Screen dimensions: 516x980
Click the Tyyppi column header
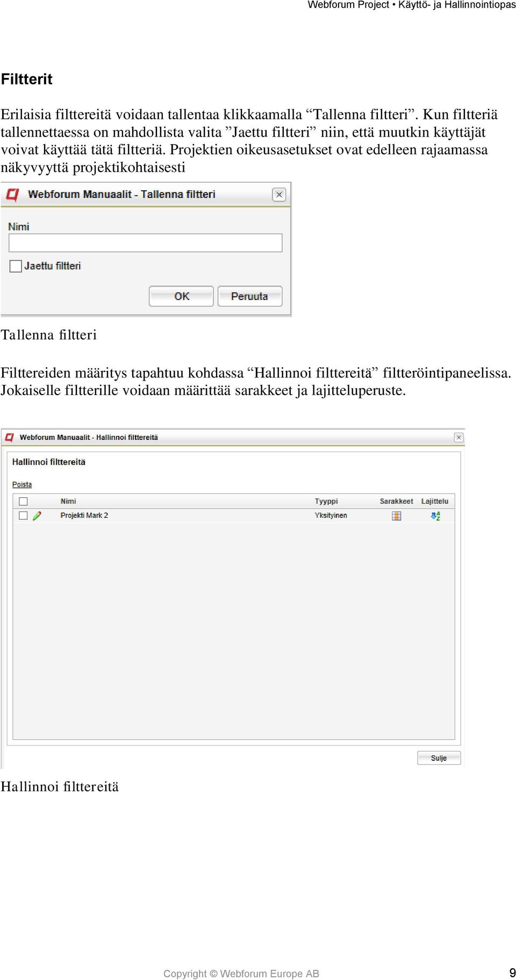pyautogui.click(x=326, y=502)
